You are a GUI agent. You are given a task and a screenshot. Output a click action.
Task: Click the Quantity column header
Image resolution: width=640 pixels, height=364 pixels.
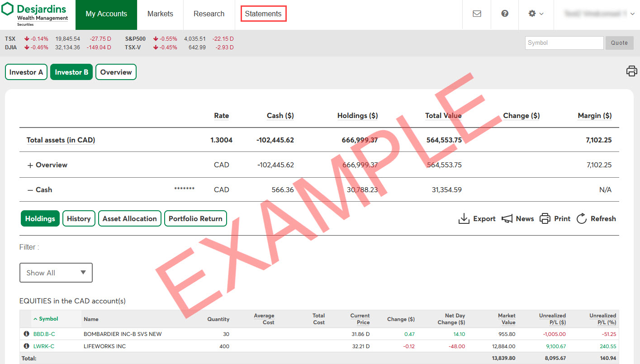pyautogui.click(x=218, y=319)
